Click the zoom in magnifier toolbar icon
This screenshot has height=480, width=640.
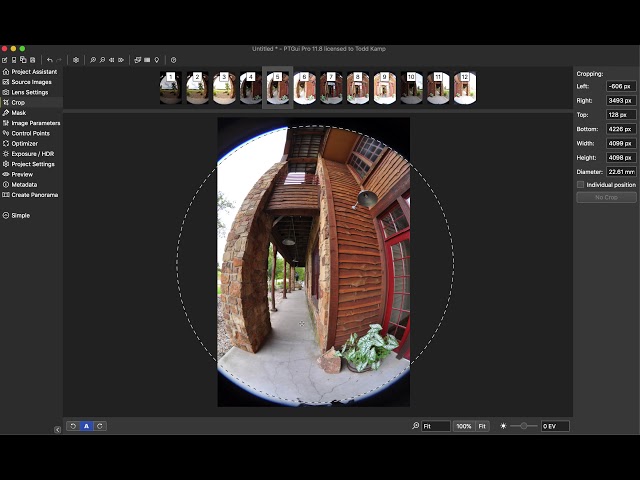(x=93, y=60)
